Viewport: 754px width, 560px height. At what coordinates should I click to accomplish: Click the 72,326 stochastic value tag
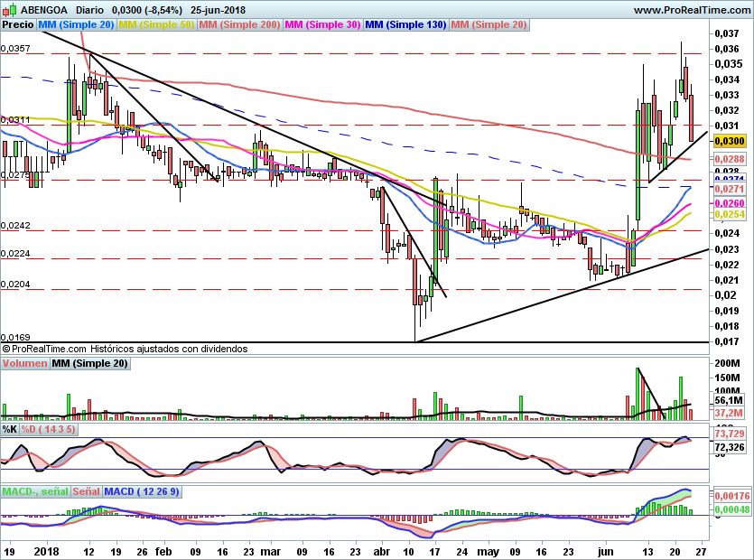[730, 447]
